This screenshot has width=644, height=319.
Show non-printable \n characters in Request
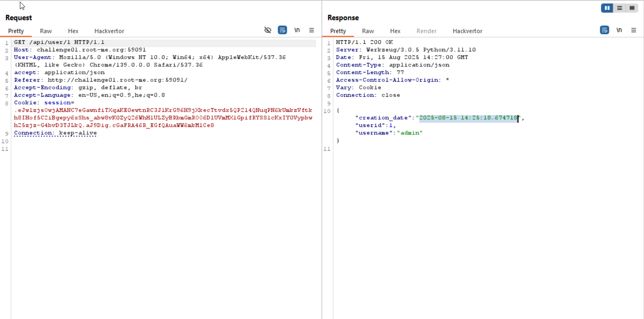click(x=297, y=30)
